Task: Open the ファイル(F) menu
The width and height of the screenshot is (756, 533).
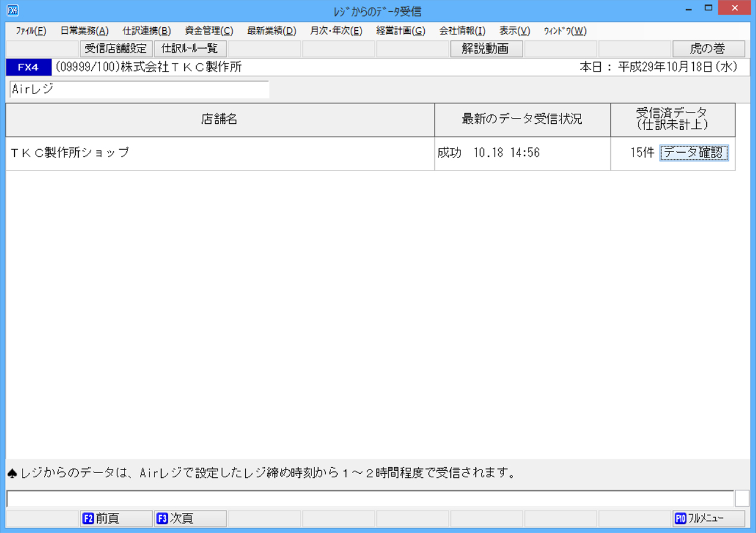Action: pyautogui.click(x=31, y=31)
